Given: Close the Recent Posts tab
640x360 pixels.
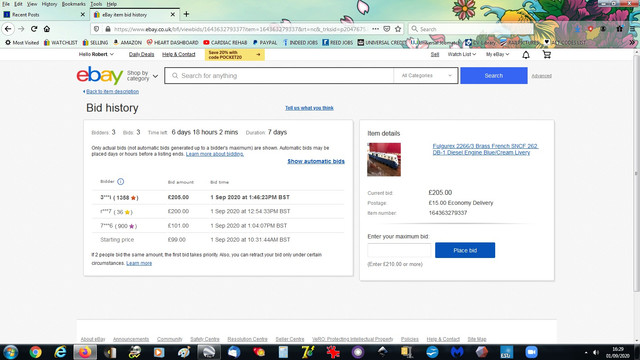Looking at the screenshot, I should (83, 14).
